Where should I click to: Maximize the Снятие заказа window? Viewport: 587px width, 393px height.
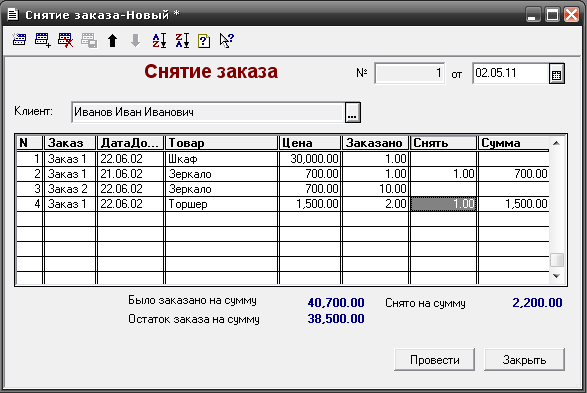pyautogui.click(x=552, y=15)
